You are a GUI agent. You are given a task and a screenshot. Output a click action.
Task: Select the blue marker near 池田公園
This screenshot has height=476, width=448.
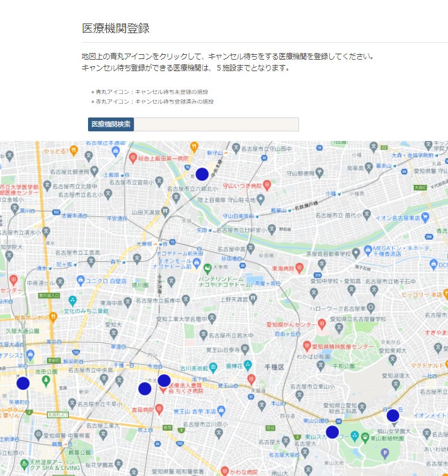[x=23, y=383]
